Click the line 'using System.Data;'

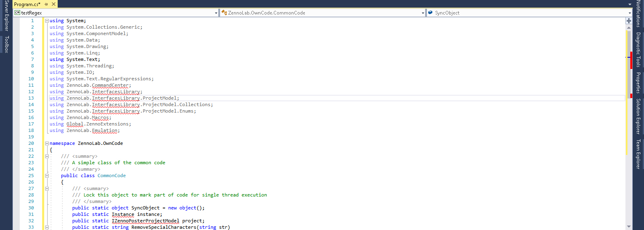point(75,40)
